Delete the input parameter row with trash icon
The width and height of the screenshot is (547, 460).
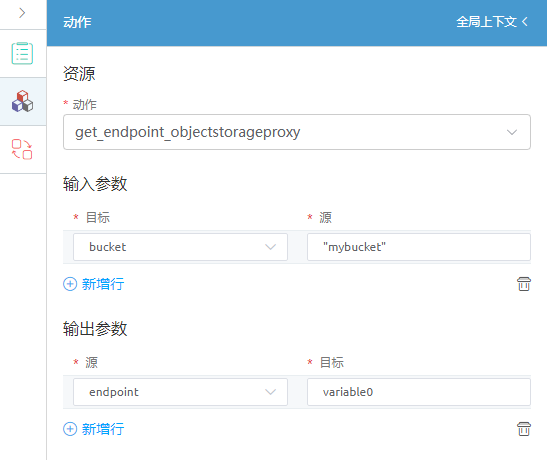[x=524, y=284]
